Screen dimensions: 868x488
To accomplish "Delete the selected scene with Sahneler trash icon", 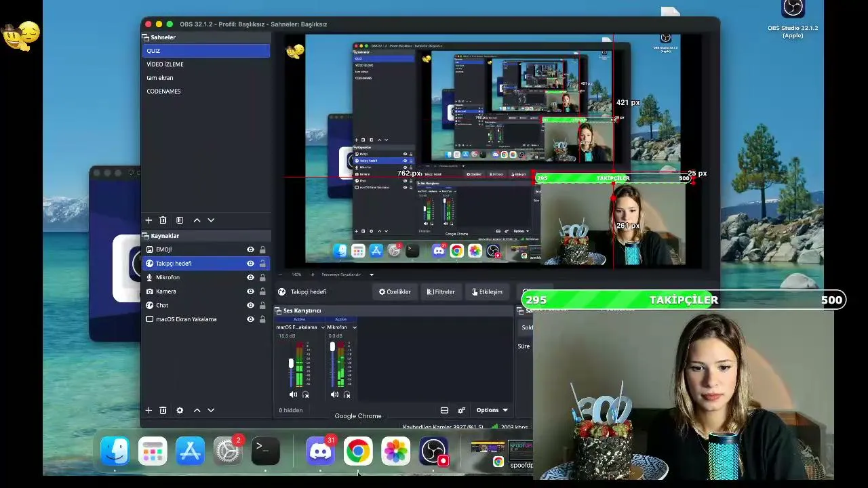I will point(163,220).
